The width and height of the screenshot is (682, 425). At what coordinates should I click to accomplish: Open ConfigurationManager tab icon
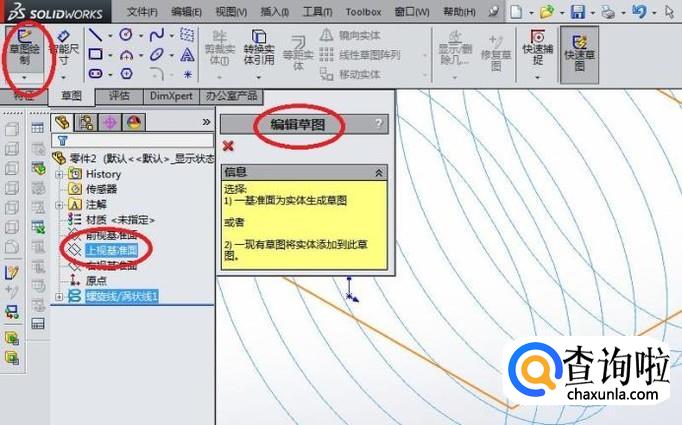coord(110,122)
